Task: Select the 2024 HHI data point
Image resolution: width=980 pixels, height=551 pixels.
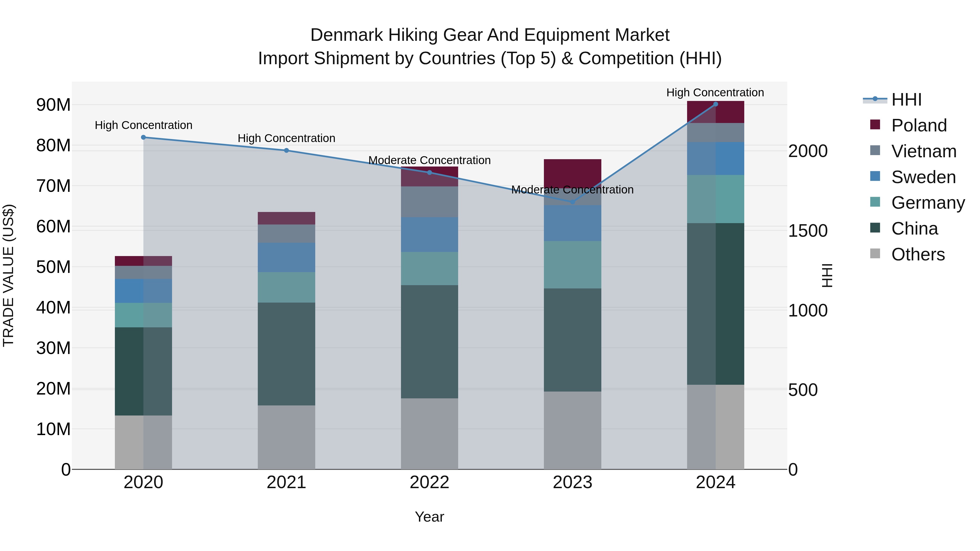Action: click(x=716, y=104)
